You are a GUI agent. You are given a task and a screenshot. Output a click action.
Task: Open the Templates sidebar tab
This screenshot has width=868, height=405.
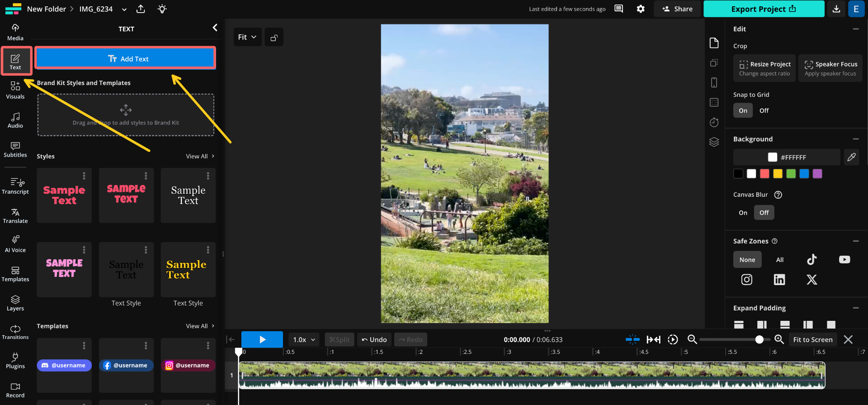click(x=15, y=274)
